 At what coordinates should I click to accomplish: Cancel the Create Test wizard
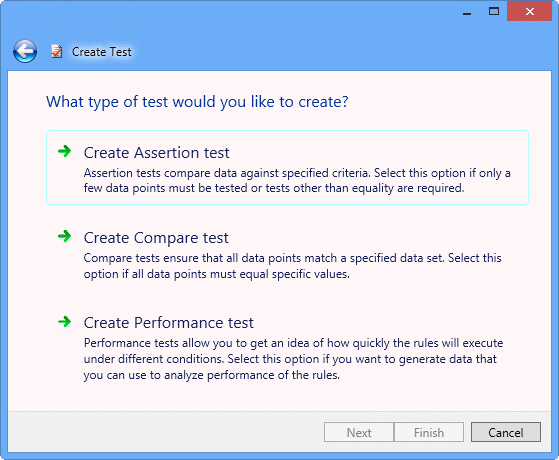point(506,433)
